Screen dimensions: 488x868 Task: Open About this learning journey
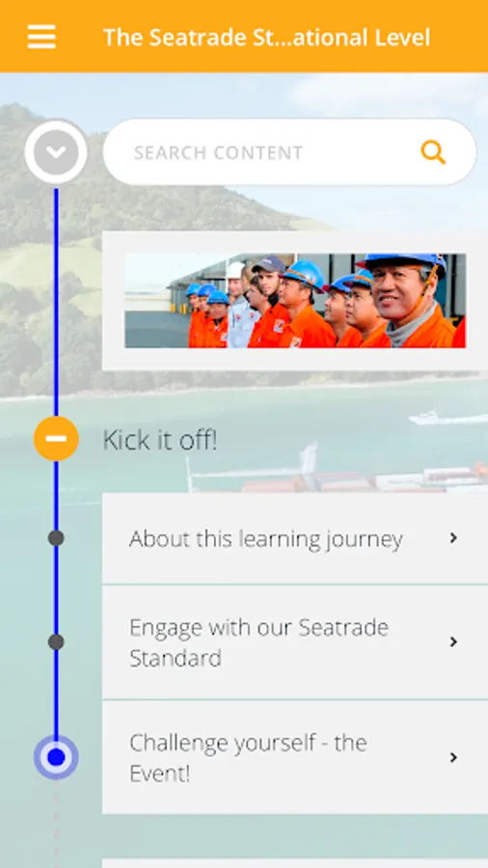pyautogui.click(x=295, y=538)
